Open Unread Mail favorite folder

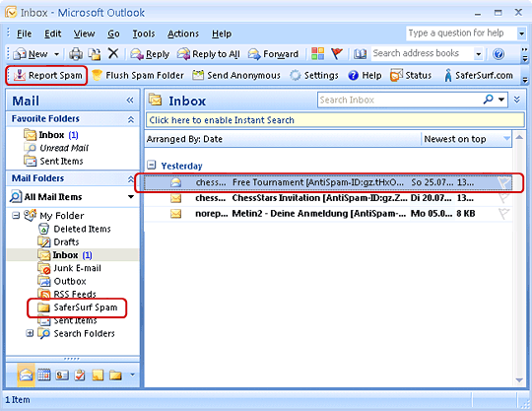click(56, 148)
